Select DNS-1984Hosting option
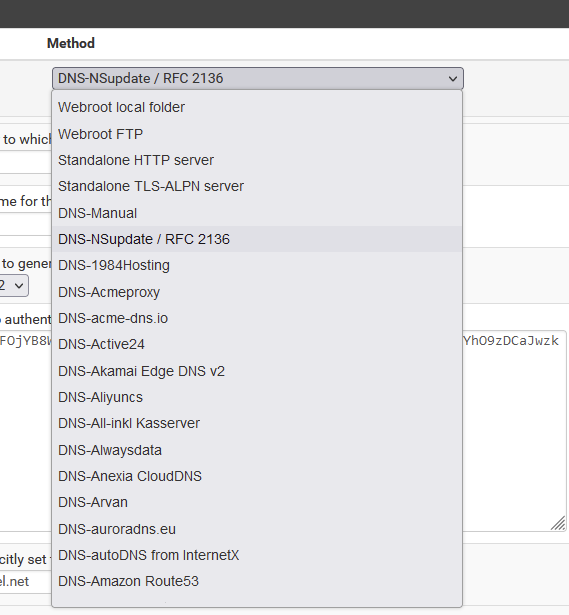569x615 pixels. [x=257, y=266]
